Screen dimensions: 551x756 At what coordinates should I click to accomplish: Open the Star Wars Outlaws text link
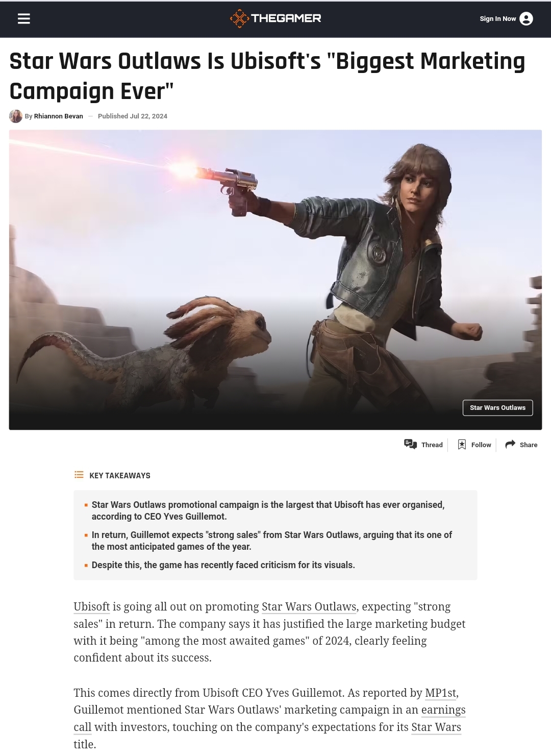[309, 607]
